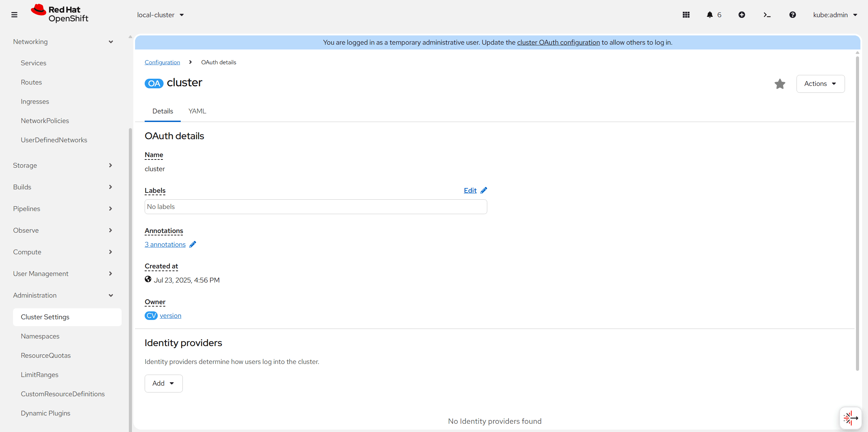Open the kube:admin user menu
Image resolution: width=868 pixels, height=432 pixels.
click(x=835, y=15)
